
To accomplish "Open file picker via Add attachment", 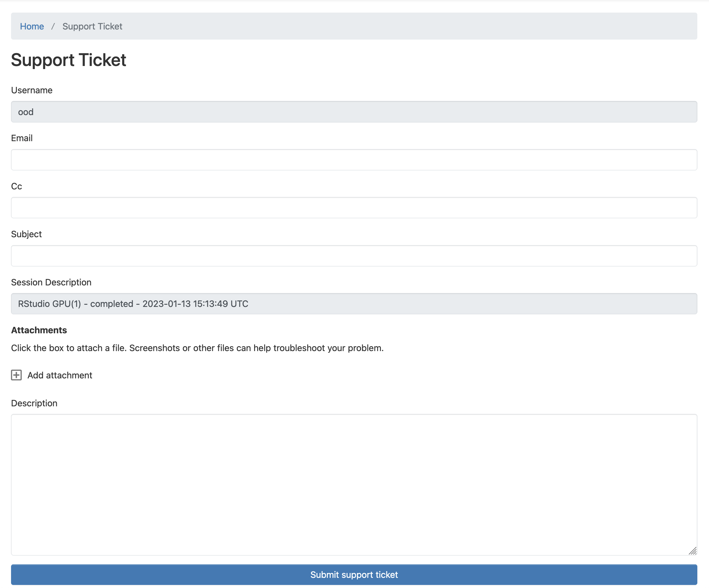I will (x=51, y=375).
